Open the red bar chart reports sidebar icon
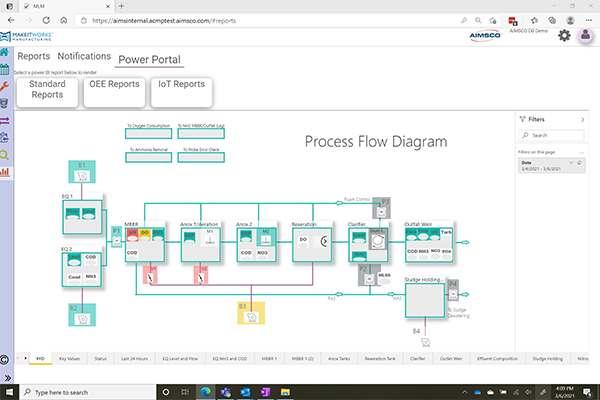Image resolution: width=600 pixels, height=400 pixels. [x=5, y=172]
